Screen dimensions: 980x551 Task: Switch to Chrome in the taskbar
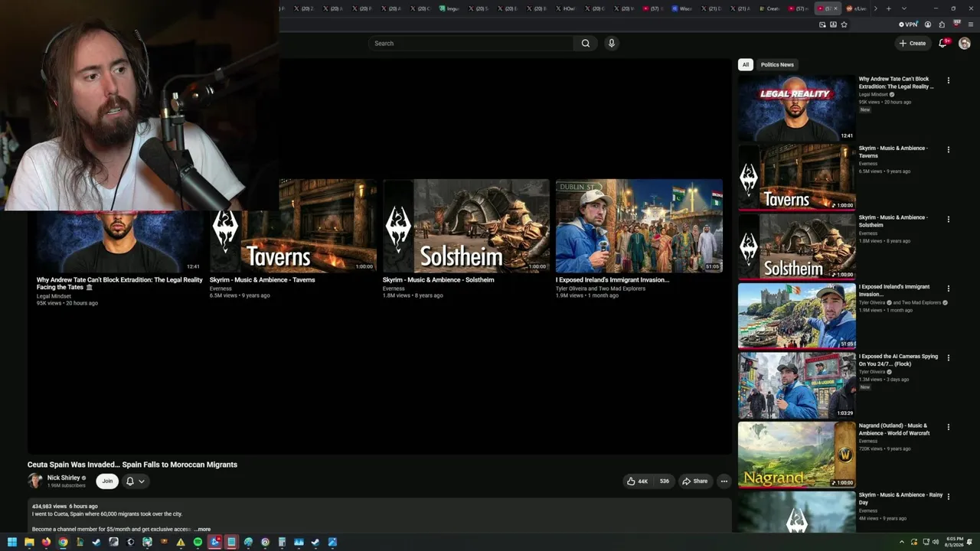[x=63, y=543]
